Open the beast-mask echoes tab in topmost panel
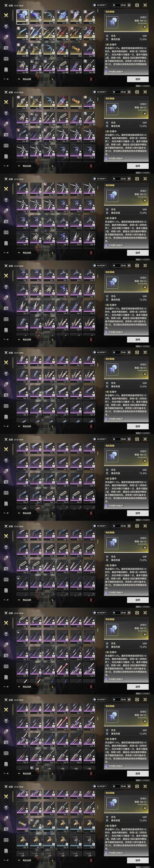The height and width of the screenshot is (868, 154). pos(6,26)
